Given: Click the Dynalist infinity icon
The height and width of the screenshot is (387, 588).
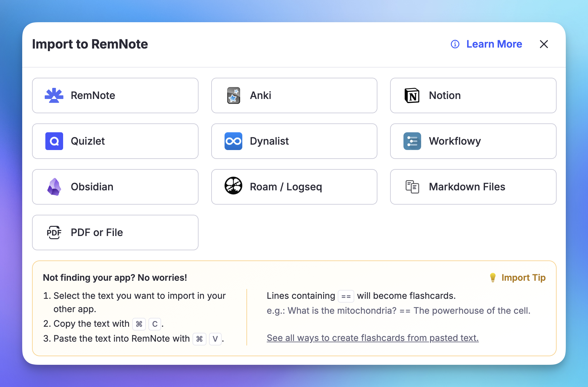Looking at the screenshot, I should click(x=233, y=141).
